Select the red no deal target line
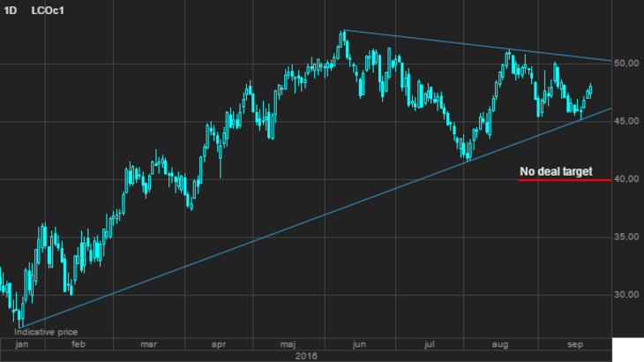Image resolution: width=644 pixels, height=362 pixels. click(565, 180)
